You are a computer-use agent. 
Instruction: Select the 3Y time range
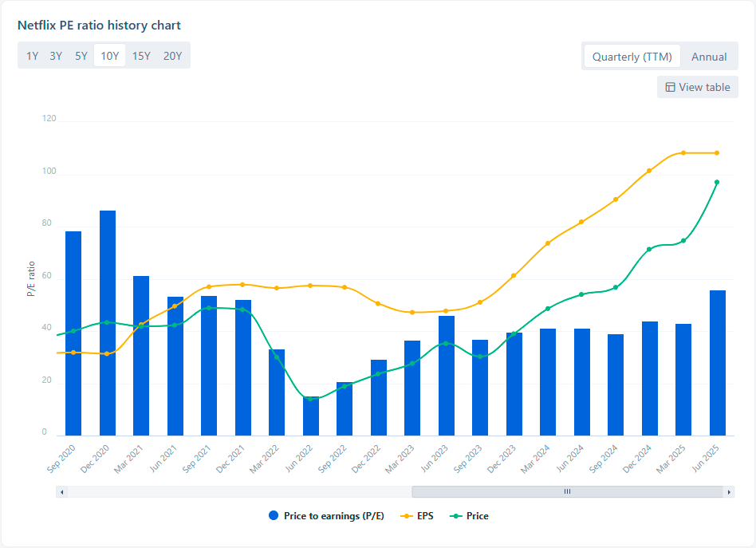coord(56,56)
